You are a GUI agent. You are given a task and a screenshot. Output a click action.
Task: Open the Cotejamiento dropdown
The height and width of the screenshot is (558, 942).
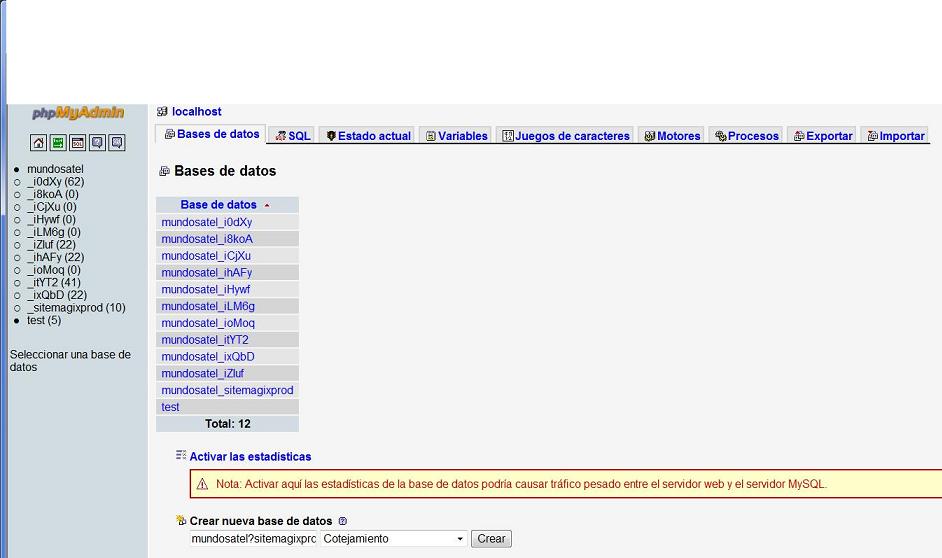394,539
